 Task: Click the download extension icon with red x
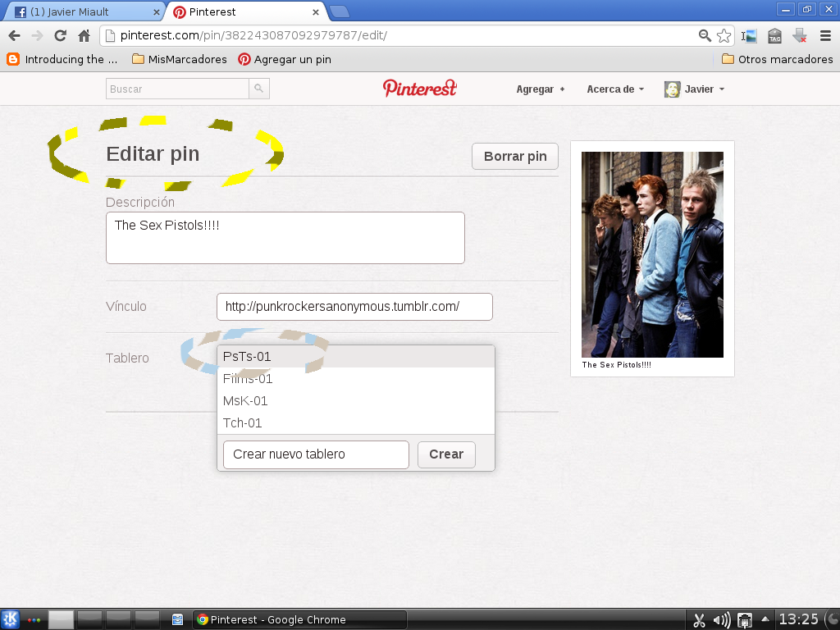coord(800,36)
